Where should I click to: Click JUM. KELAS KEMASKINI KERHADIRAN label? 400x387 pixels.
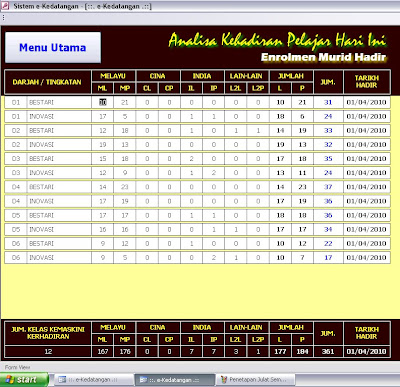click(x=48, y=333)
